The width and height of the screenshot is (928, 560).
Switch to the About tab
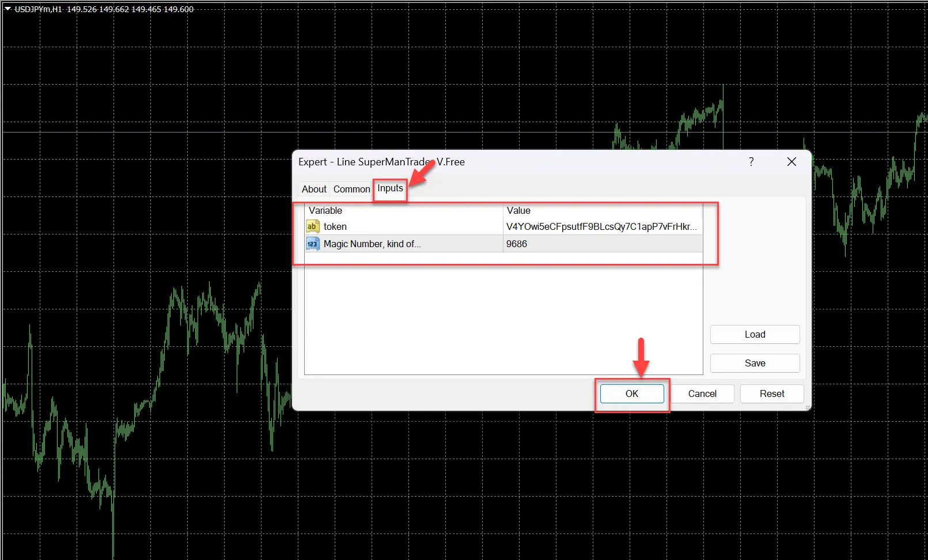coord(314,189)
